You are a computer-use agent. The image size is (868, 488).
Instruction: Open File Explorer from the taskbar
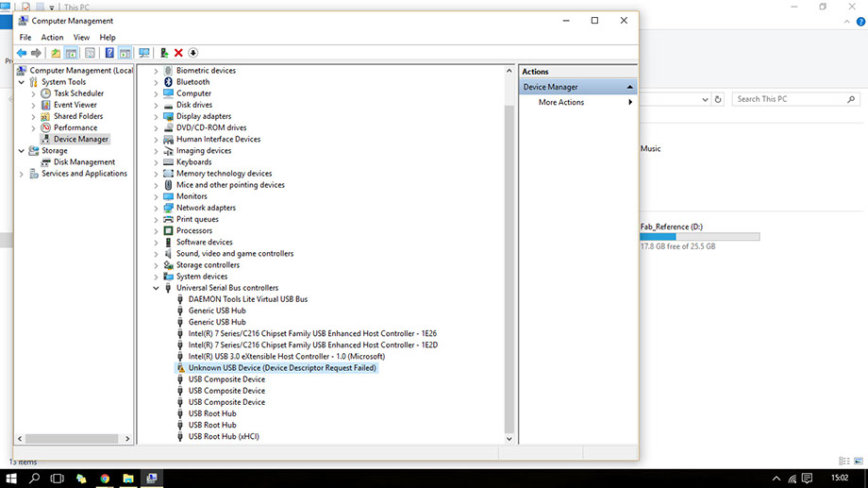coord(128,478)
